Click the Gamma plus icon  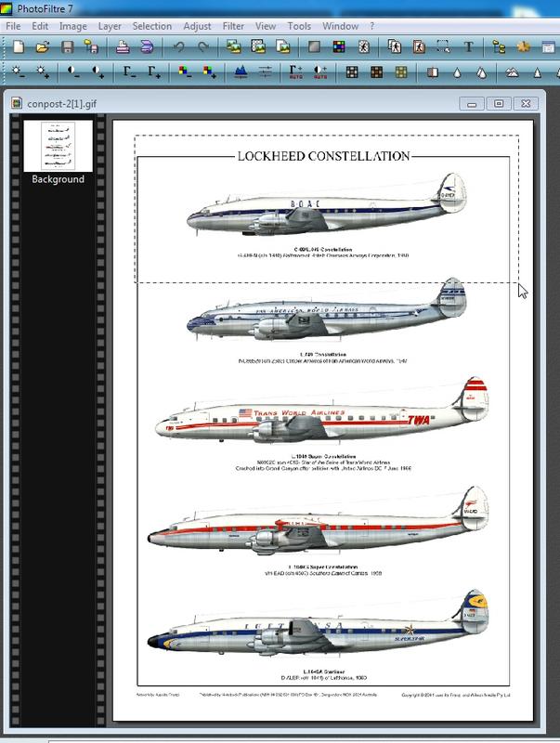(153, 72)
